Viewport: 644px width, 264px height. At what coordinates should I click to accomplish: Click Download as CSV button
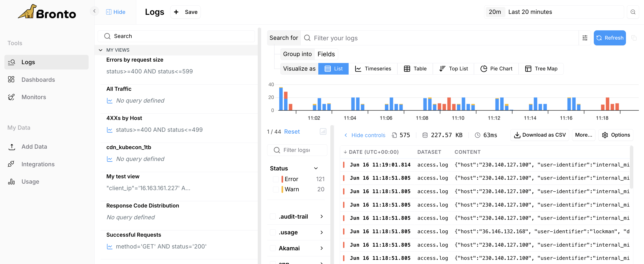tap(539, 135)
